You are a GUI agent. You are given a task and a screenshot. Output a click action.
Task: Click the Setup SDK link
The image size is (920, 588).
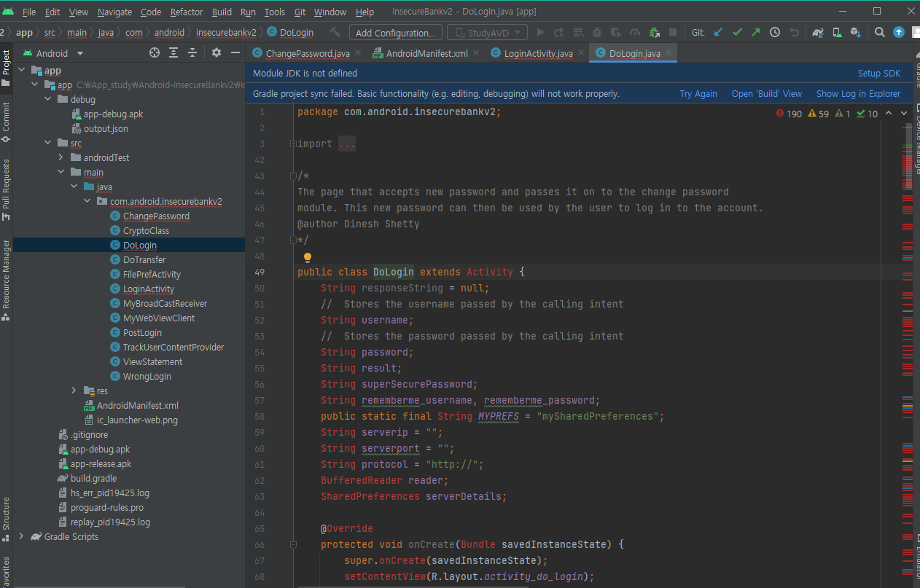pos(879,74)
